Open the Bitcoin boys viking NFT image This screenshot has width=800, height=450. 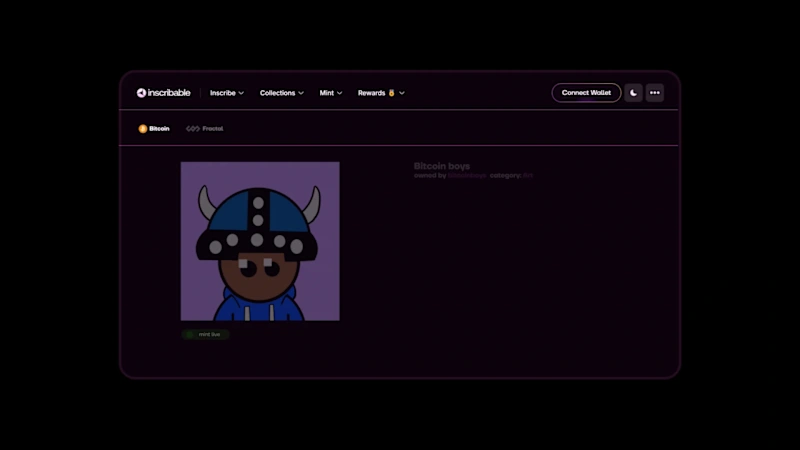260,241
